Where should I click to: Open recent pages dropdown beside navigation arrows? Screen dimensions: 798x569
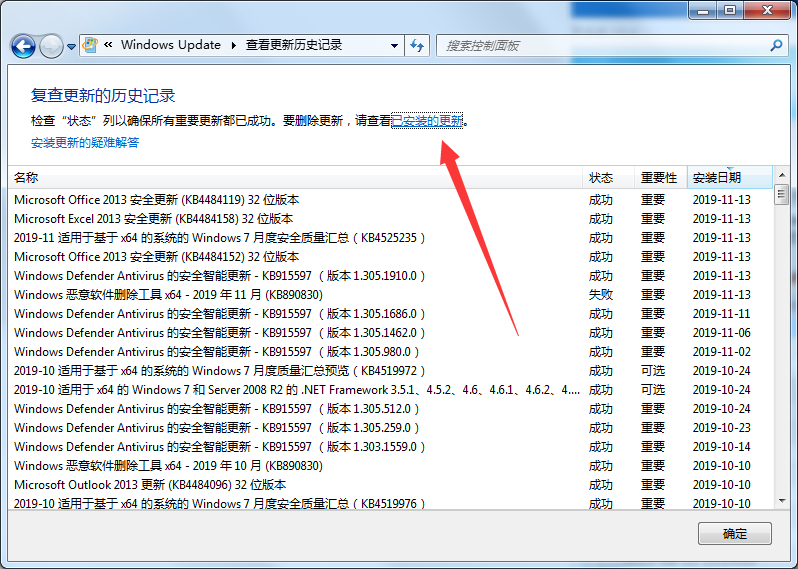[72, 47]
